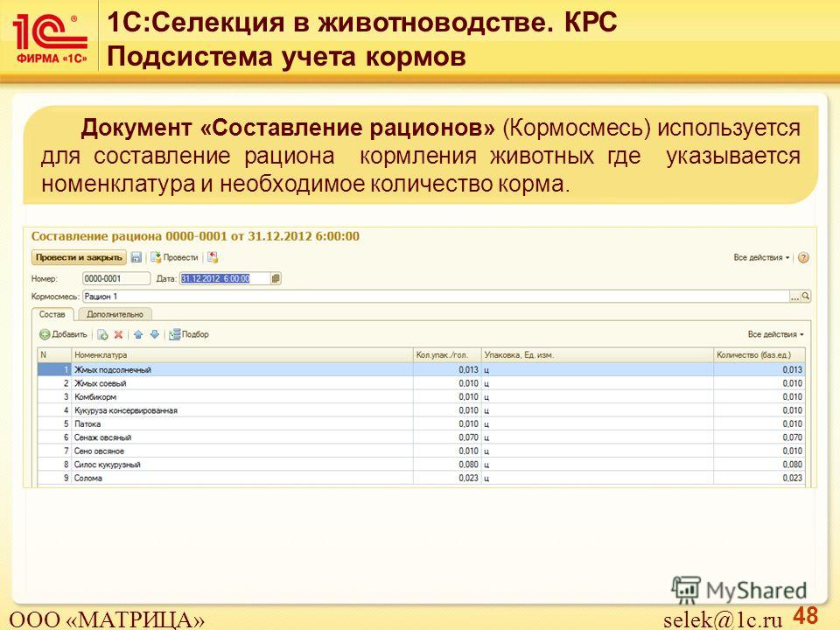Click the Кол.упак./гол. column header
This screenshot has width=840, height=630.
point(447,355)
